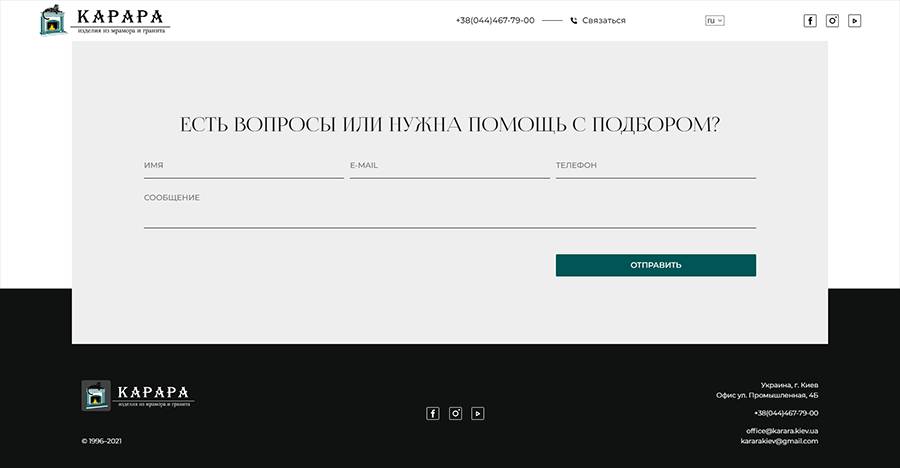Select the Телефон input field
This screenshot has width=900, height=468.
pyautogui.click(x=655, y=166)
